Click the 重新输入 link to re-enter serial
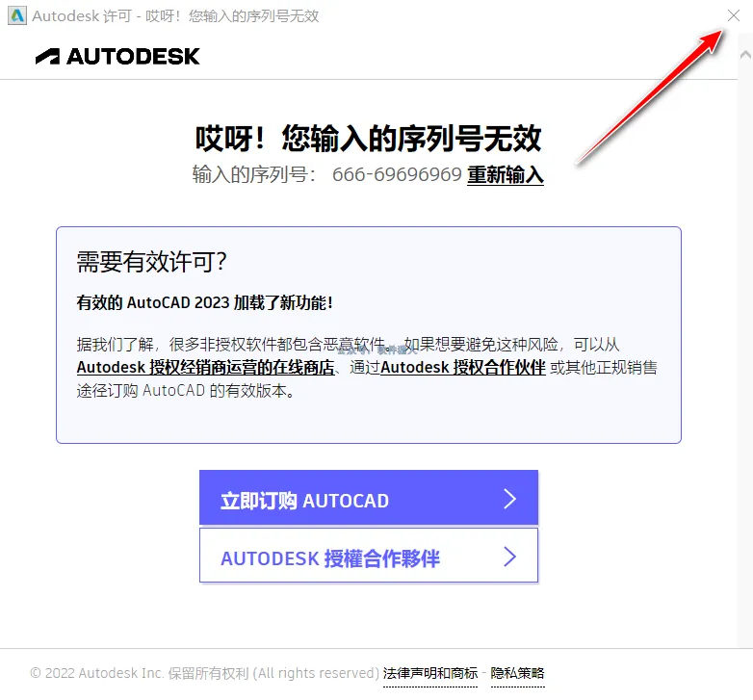The image size is (753, 700). (x=506, y=174)
